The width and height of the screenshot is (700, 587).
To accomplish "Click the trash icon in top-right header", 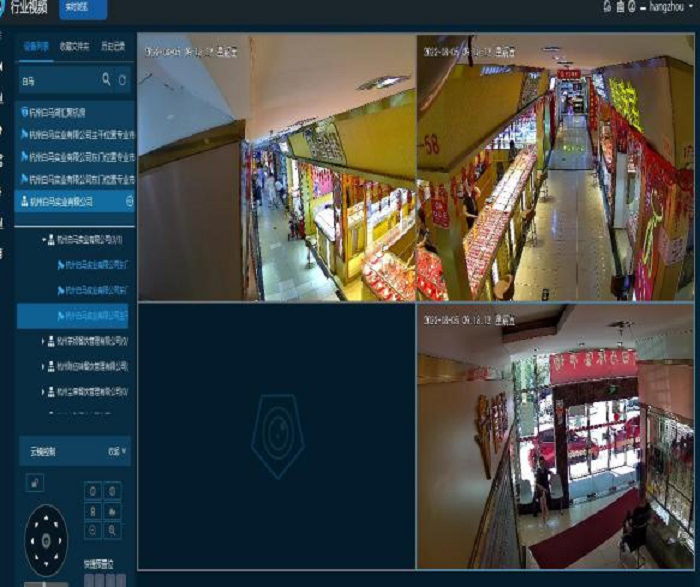I will point(620,7).
